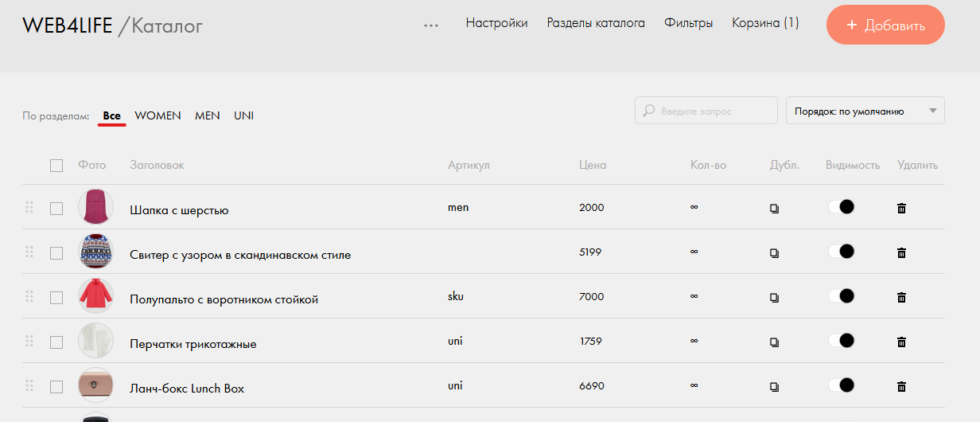Image resolution: width=980 pixels, height=422 pixels.
Task: Open Разделы каталога menu item
Action: [x=596, y=23]
